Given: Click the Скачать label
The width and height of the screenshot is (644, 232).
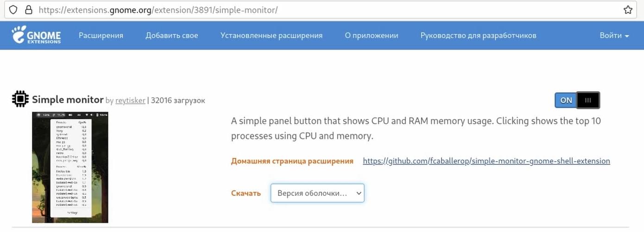Looking at the screenshot, I should coord(246,193).
